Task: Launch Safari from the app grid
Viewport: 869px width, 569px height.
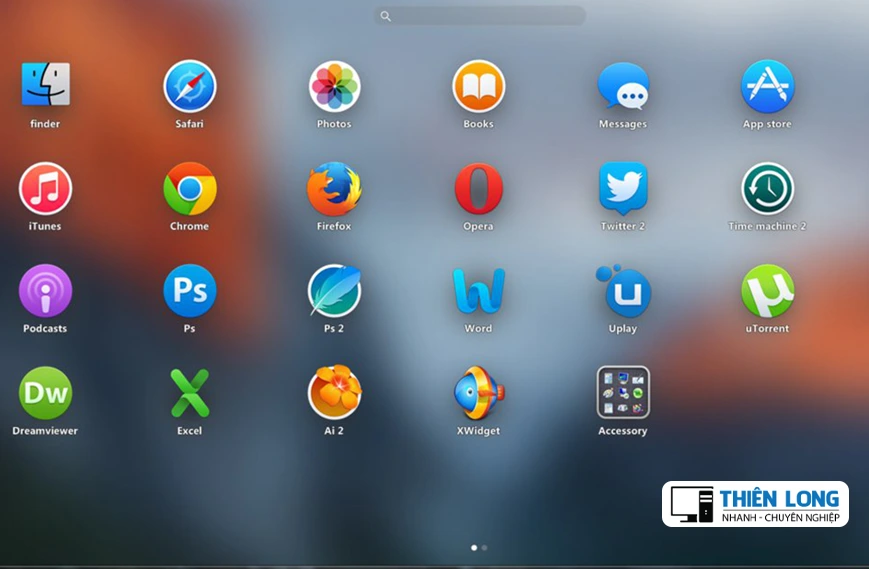Action: tap(190, 86)
